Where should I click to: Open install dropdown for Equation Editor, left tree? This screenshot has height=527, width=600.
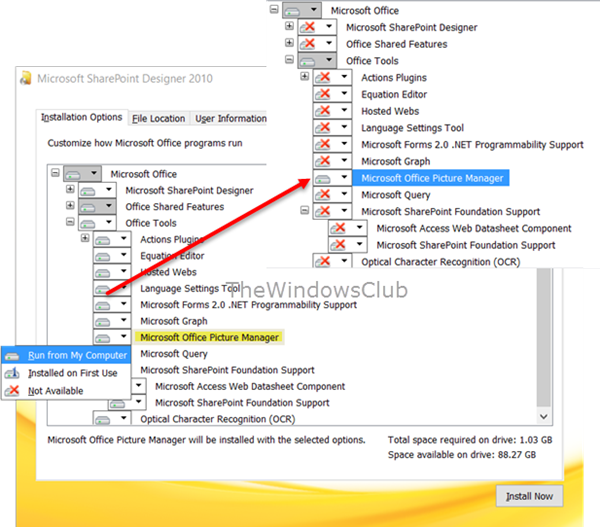pyautogui.click(x=124, y=255)
